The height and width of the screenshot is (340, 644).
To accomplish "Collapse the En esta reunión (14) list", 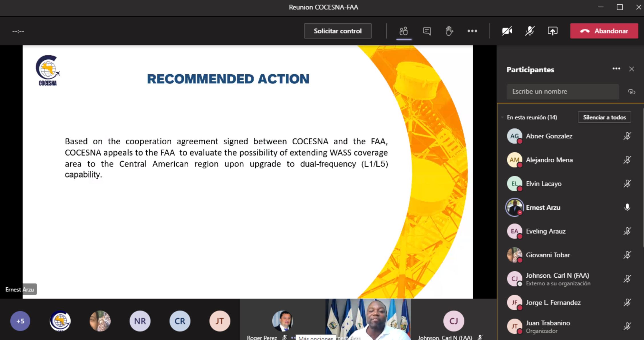I will pyautogui.click(x=502, y=117).
